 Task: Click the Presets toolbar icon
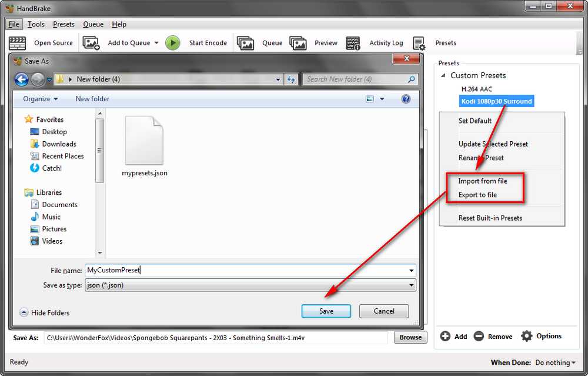pos(419,43)
